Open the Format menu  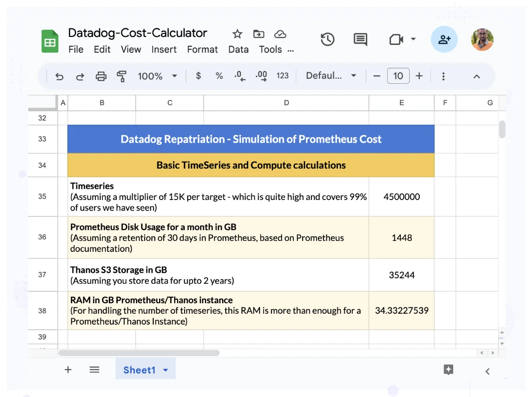pos(202,49)
